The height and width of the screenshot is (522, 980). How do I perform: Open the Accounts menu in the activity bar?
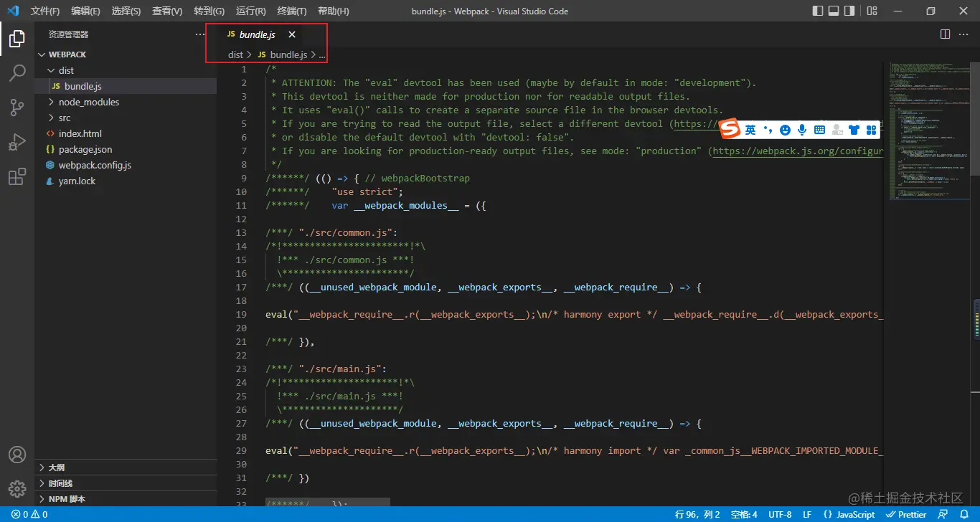[17, 455]
